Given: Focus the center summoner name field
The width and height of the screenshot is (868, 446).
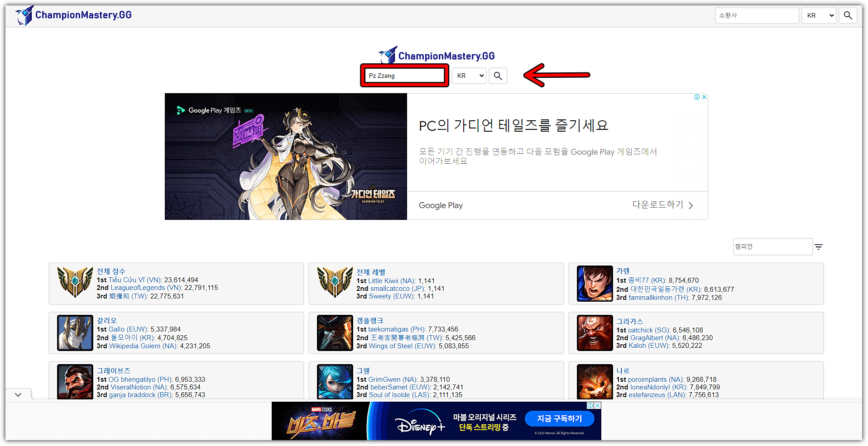Looking at the screenshot, I should pos(404,76).
